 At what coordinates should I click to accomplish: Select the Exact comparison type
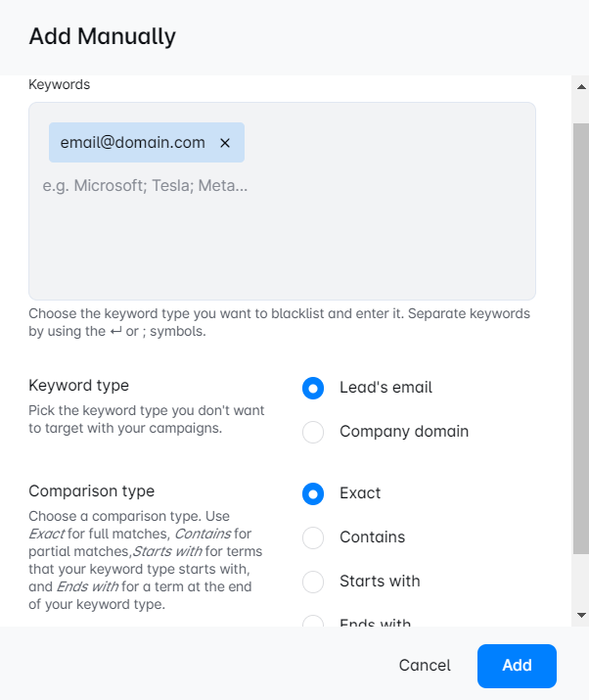[x=313, y=493]
